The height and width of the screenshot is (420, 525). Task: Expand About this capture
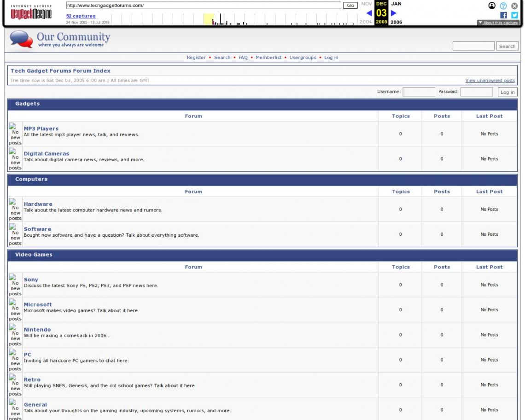tap(498, 23)
